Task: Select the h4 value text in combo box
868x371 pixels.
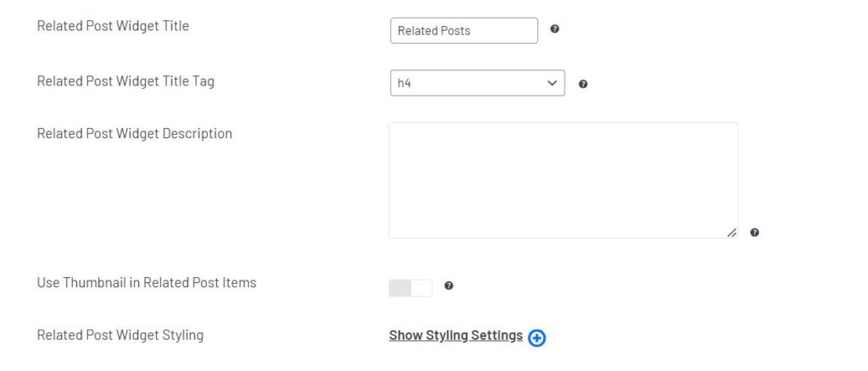Action: click(x=404, y=84)
